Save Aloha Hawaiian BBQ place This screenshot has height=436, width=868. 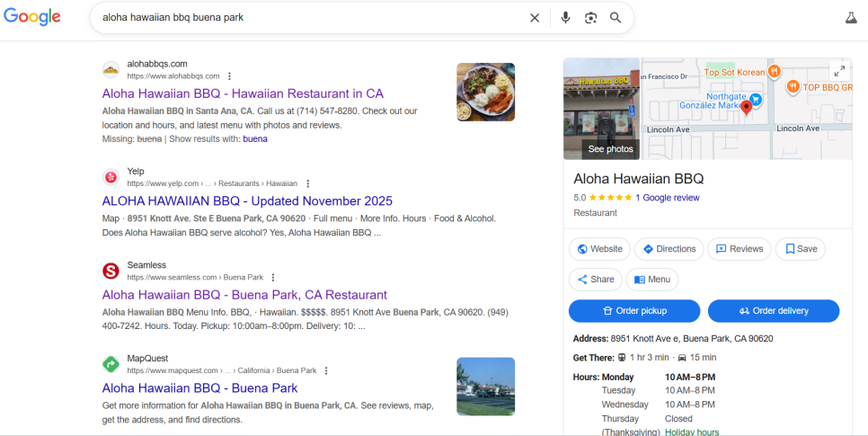pyautogui.click(x=800, y=249)
